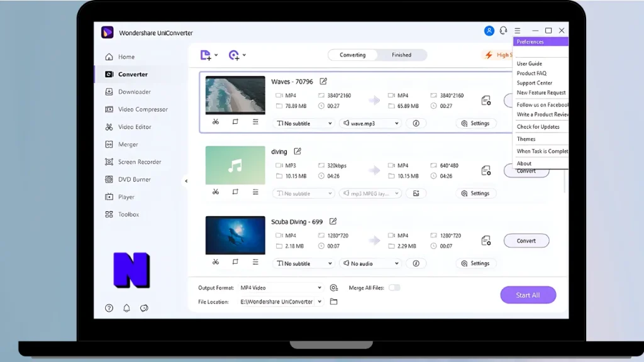This screenshot has width=644, height=362.
Task: Expand the Add Files dropdown arrow
Action: [x=216, y=55]
